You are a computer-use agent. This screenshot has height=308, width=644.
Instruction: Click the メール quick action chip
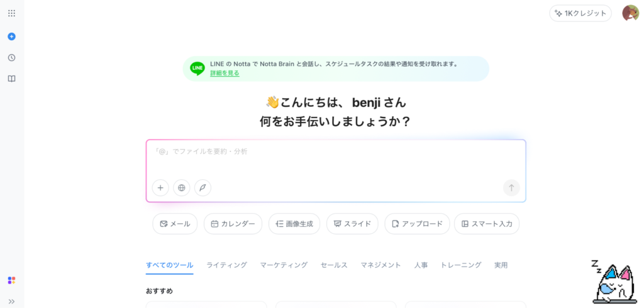click(175, 224)
